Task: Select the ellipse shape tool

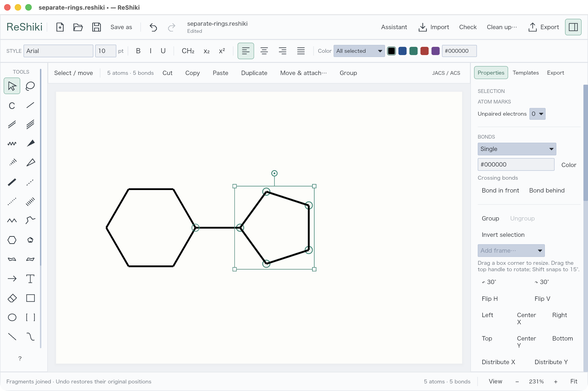Action: tap(12, 317)
